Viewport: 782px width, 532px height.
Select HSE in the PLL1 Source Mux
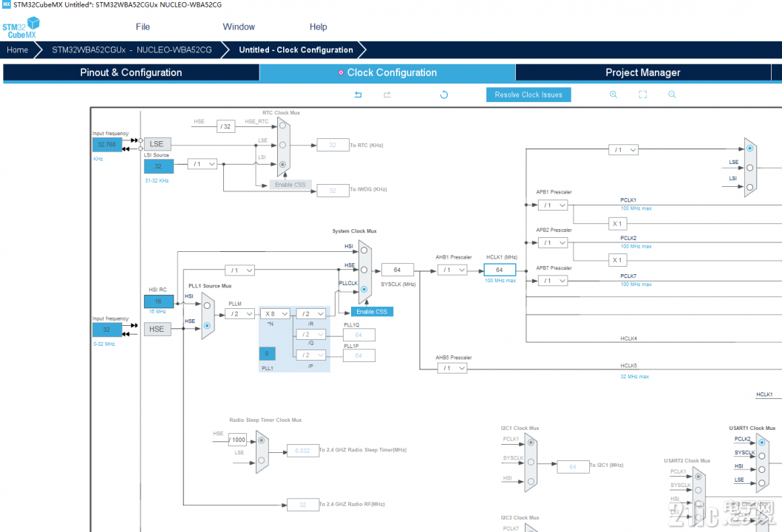pyautogui.click(x=207, y=326)
